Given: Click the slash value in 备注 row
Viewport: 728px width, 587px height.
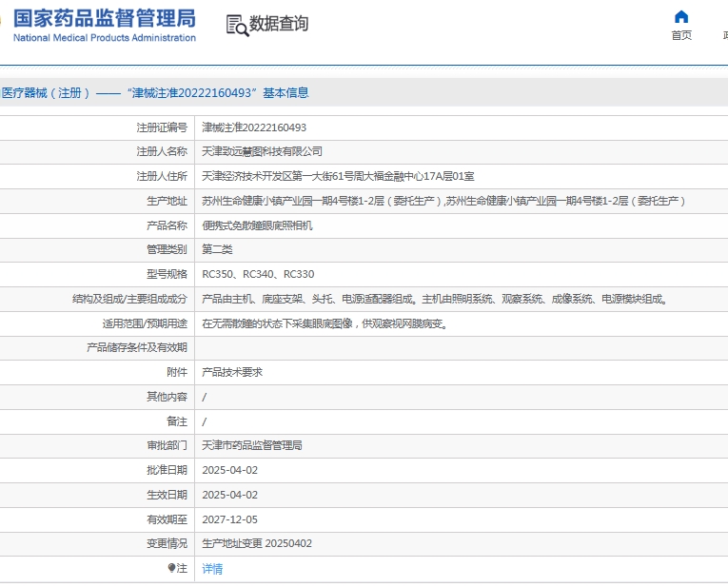Looking at the screenshot, I should click(x=205, y=421).
